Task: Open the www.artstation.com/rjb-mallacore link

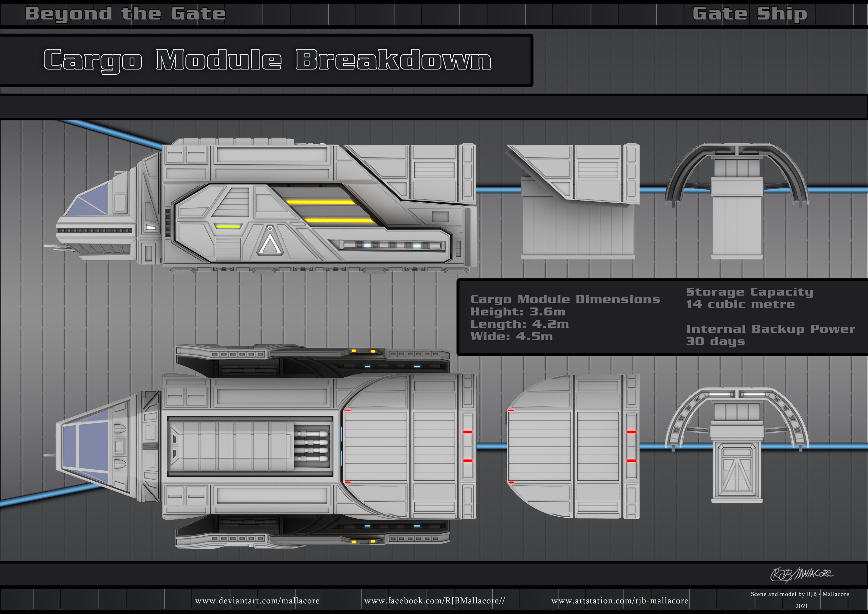Action: pyautogui.click(x=620, y=601)
